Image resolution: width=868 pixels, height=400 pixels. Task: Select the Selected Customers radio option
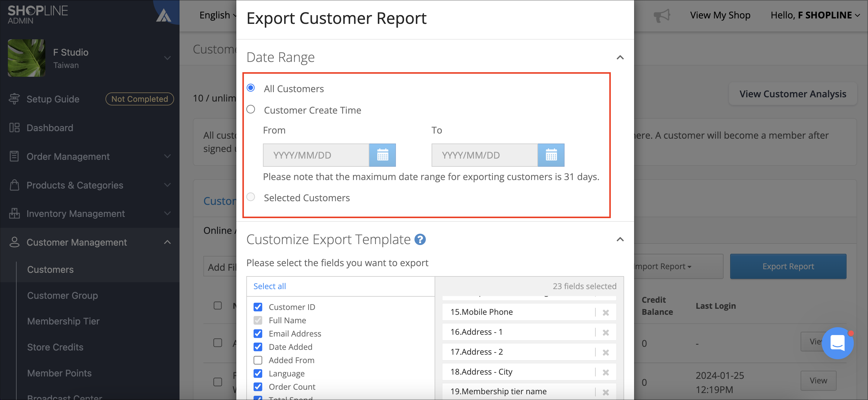pyautogui.click(x=251, y=197)
